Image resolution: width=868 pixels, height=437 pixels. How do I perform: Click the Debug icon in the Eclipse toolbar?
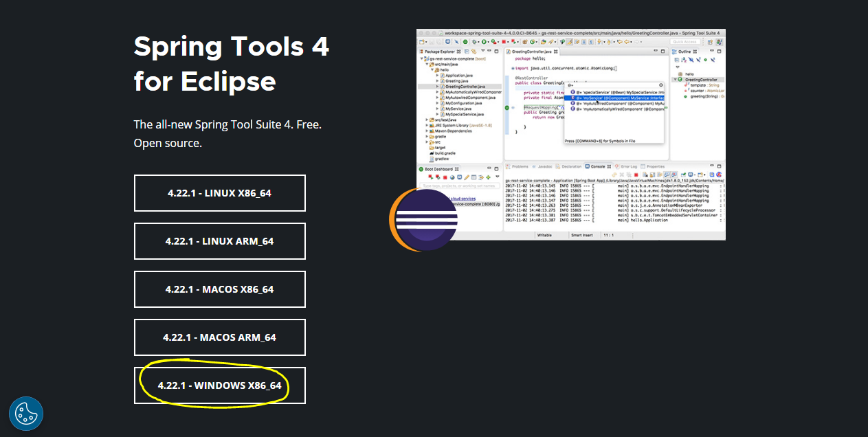point(474,43)
